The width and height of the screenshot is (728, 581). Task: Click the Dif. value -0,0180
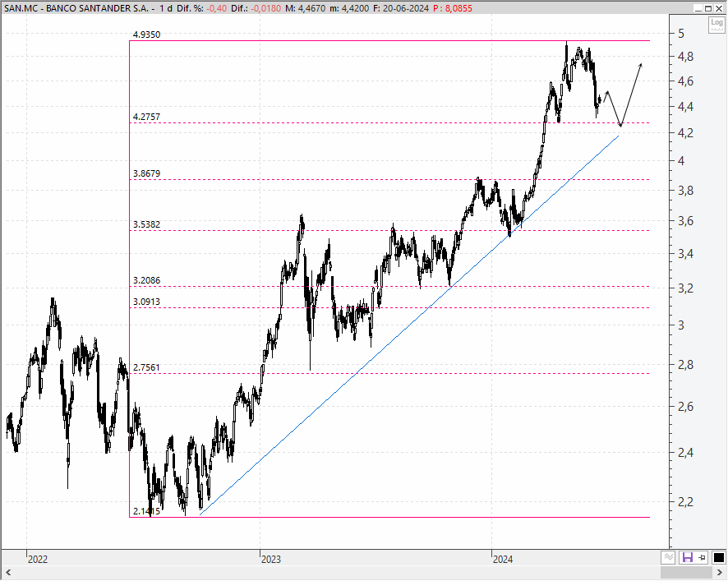click(266, 8)
